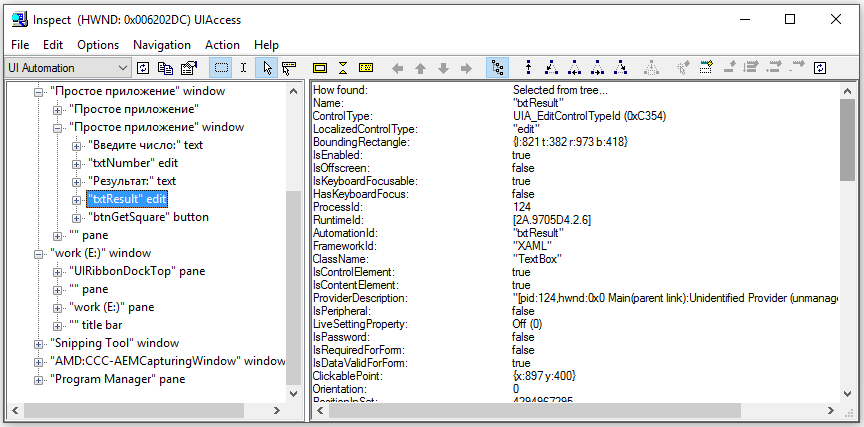Click the grayed up arrow navigation icon

tap(420, 68)
